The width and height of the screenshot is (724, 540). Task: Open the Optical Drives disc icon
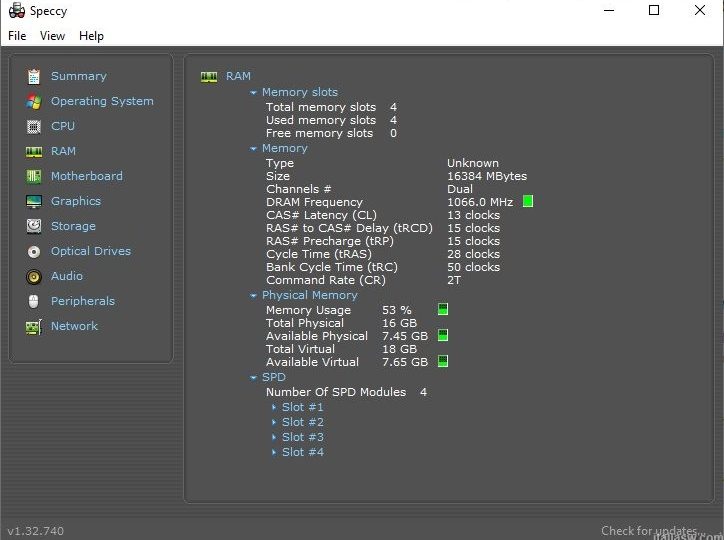[x=34, y=251]
